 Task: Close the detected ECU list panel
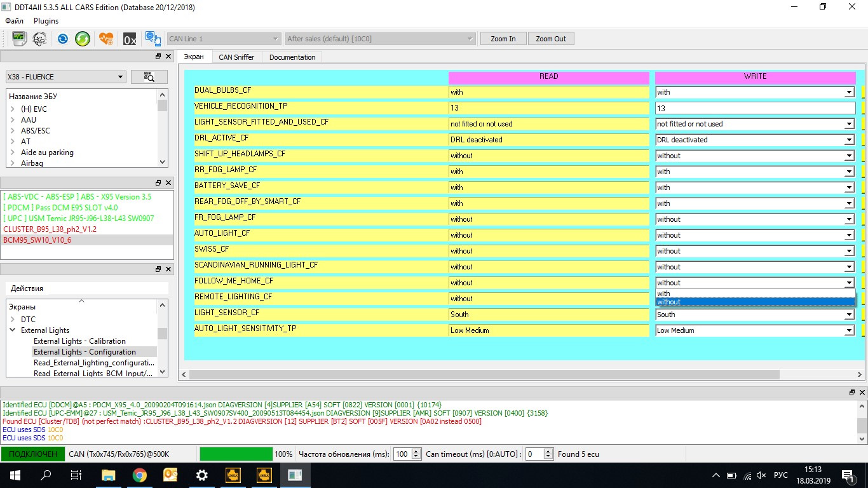168,183
